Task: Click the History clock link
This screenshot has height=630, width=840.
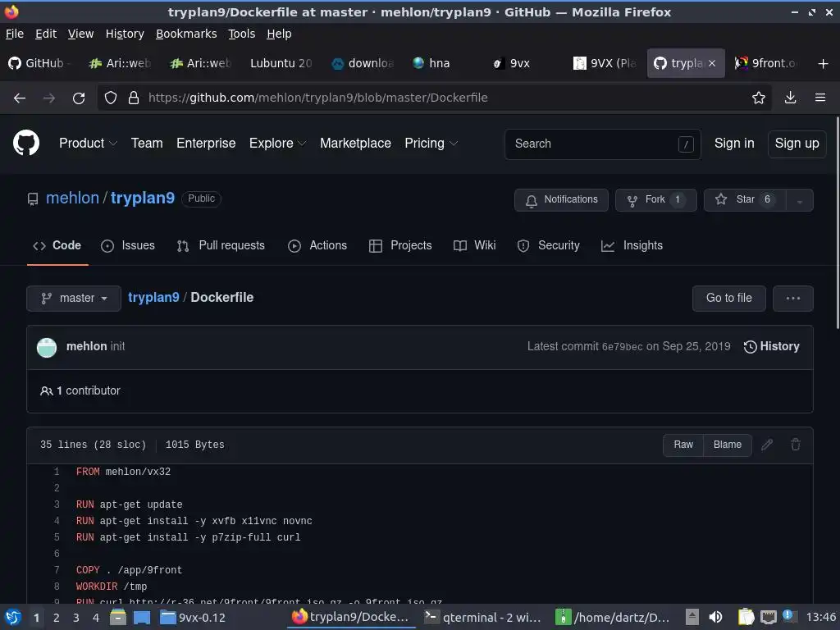Action: click(771, 347)
